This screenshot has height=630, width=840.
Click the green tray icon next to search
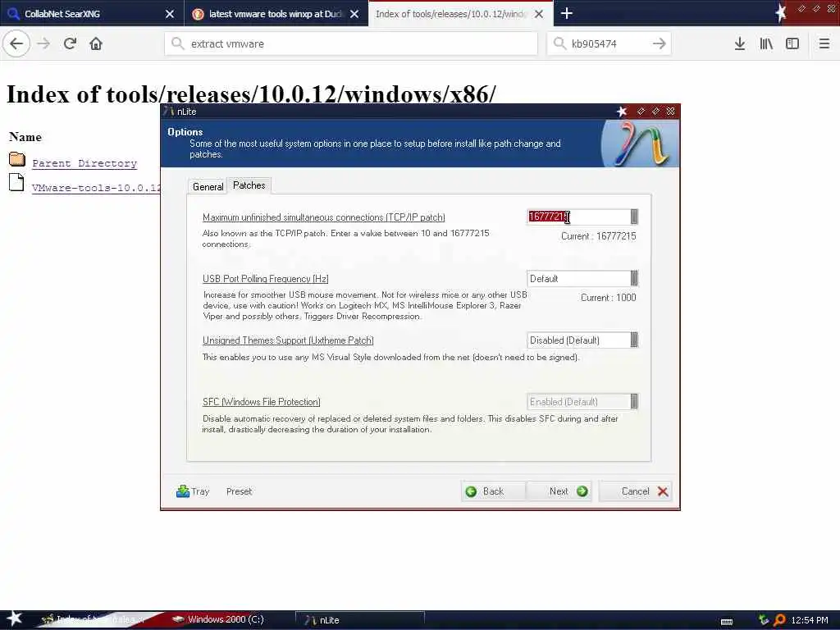(764, 620)
